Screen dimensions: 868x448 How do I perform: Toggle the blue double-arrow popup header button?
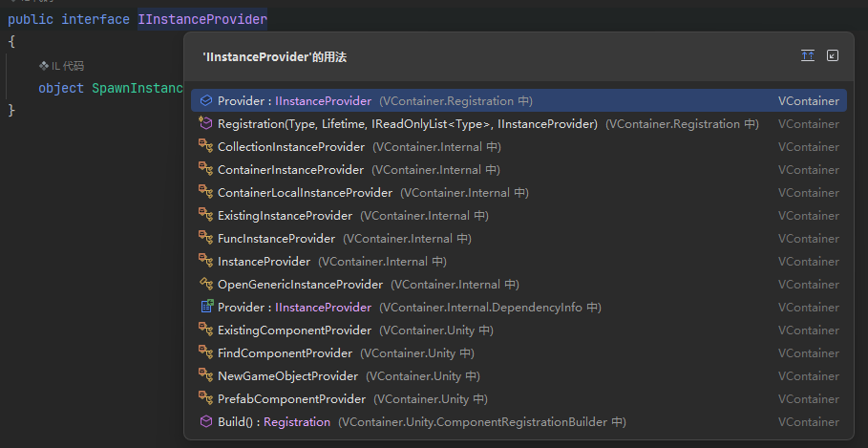point(807,56)
